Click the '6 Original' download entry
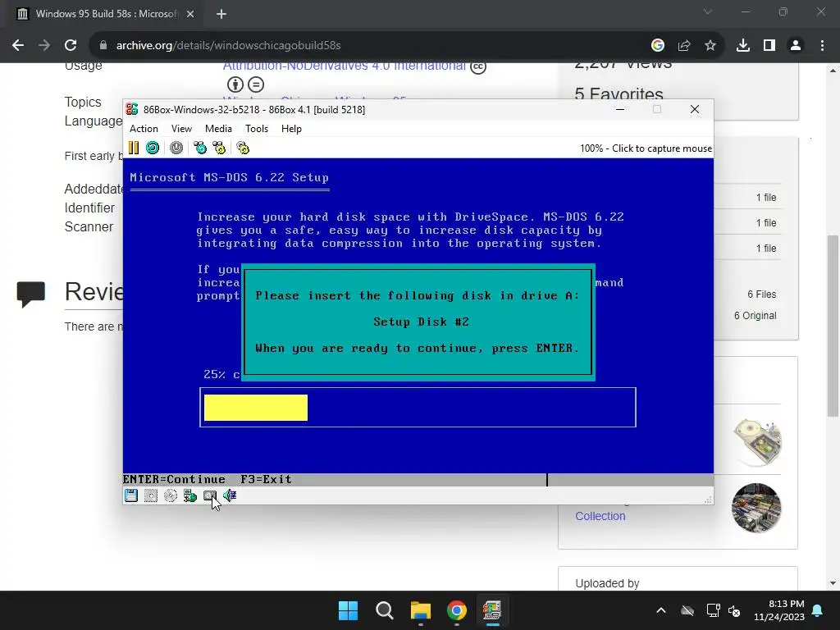 (755, 316)
